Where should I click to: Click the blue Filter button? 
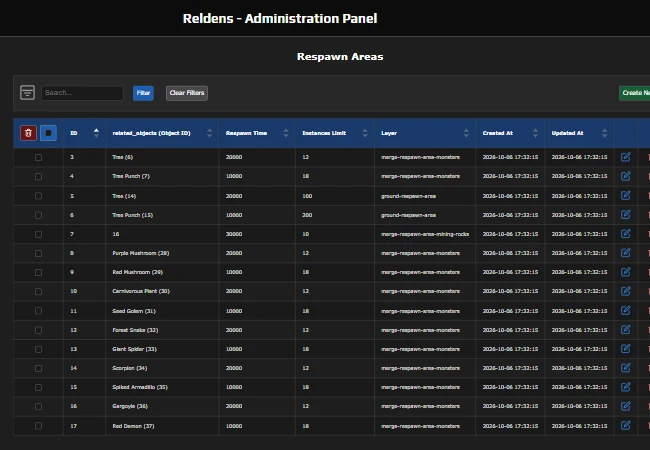point(143,93)
